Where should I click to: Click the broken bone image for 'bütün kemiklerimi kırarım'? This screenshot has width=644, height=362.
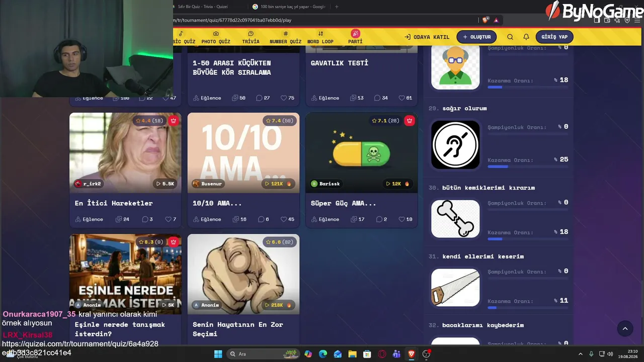tap(455, 219)
